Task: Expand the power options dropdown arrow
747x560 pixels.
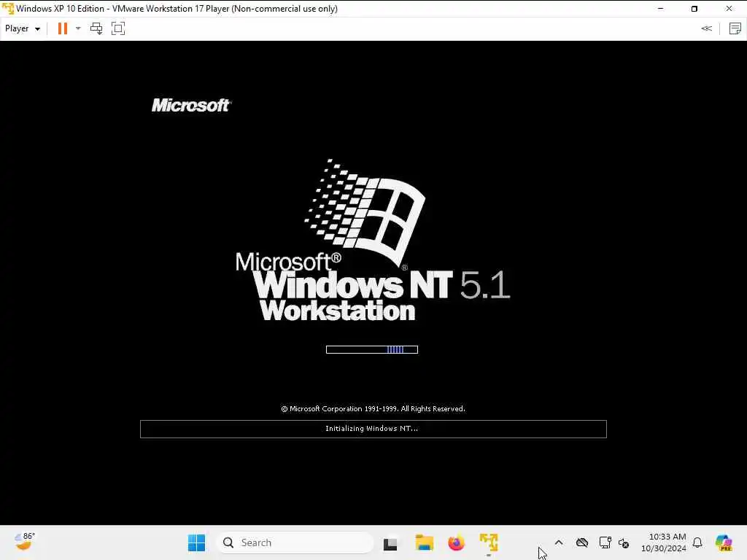Action: coord(78,28)
